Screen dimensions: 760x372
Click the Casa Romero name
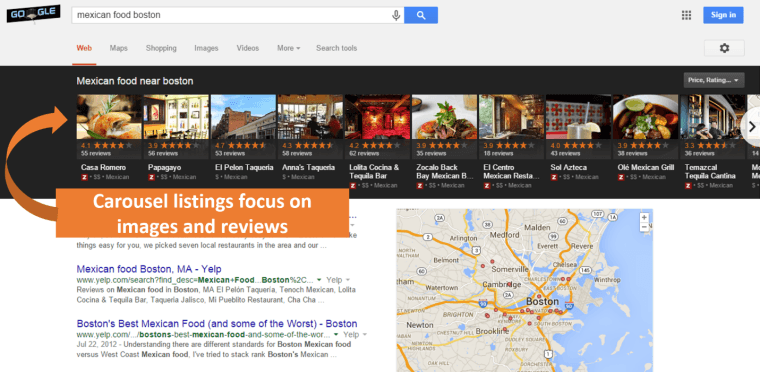point(103,167)
